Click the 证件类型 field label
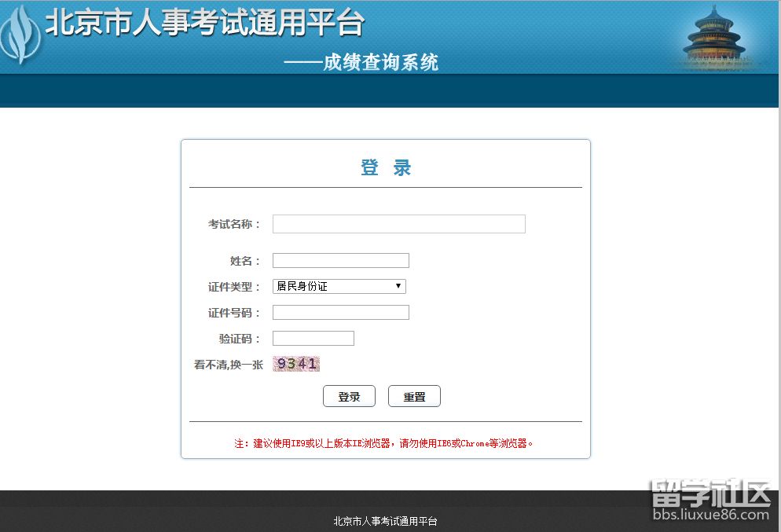 point(233,287)
